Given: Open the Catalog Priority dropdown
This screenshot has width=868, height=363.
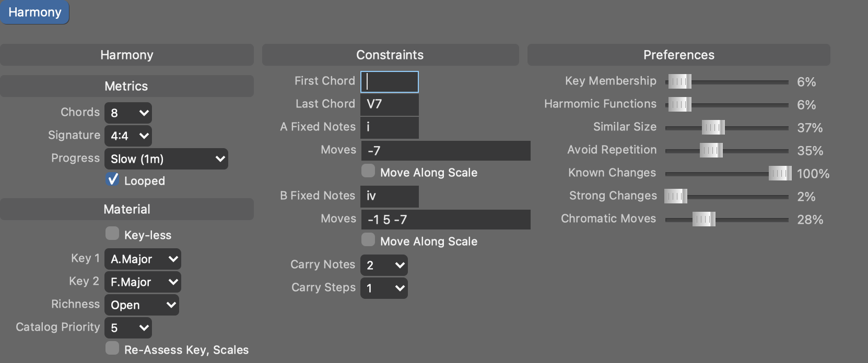Looking at the screenshot, I should coord(128,328).
